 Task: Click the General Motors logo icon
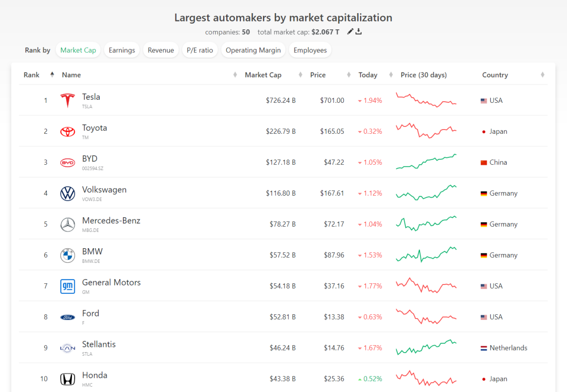(68, 287)
